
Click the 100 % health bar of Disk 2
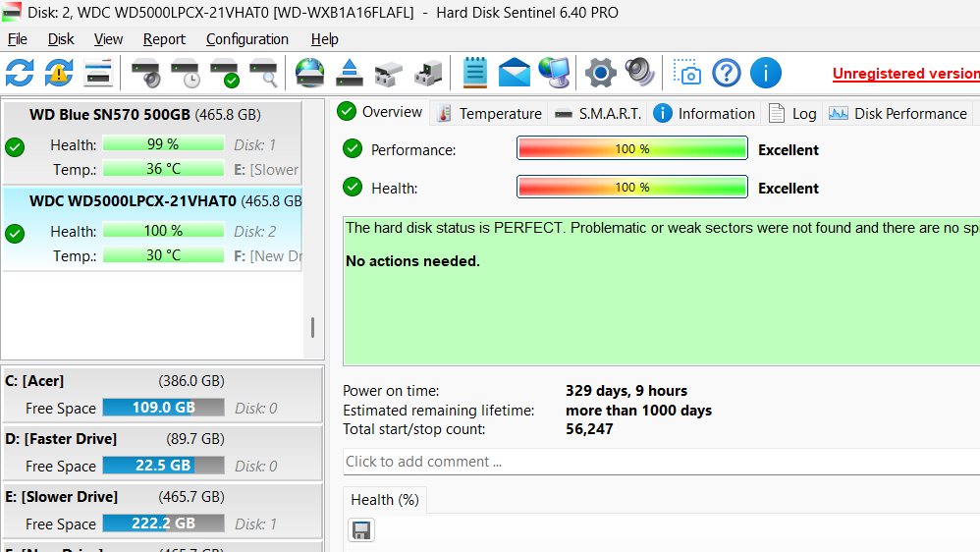click(x=163, y=231)
